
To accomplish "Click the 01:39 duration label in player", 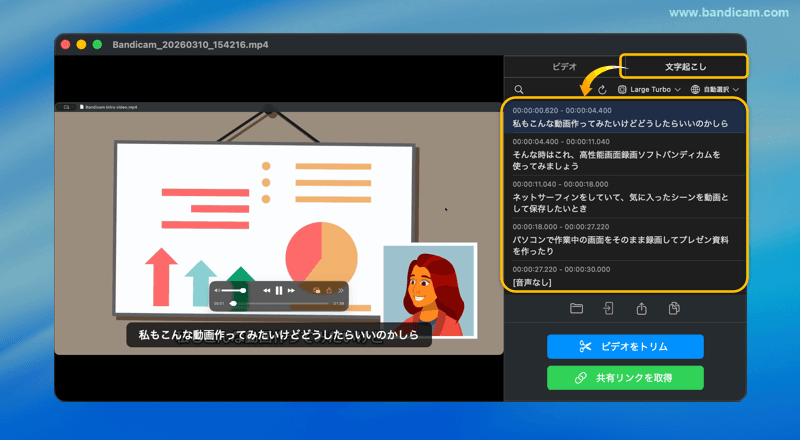I will 338,303.
